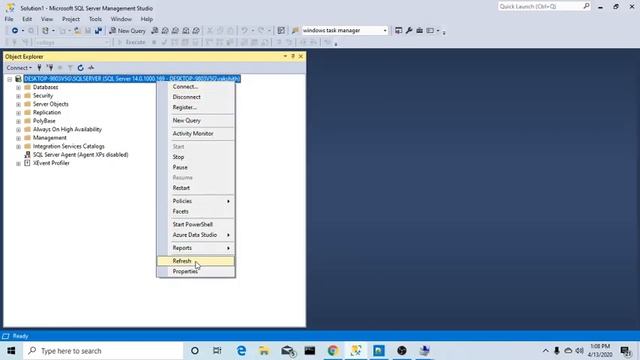This screenshot has height=360, width=640.
Task: Open Activity Monitor from context menu
Action: [x=196, y=133]
